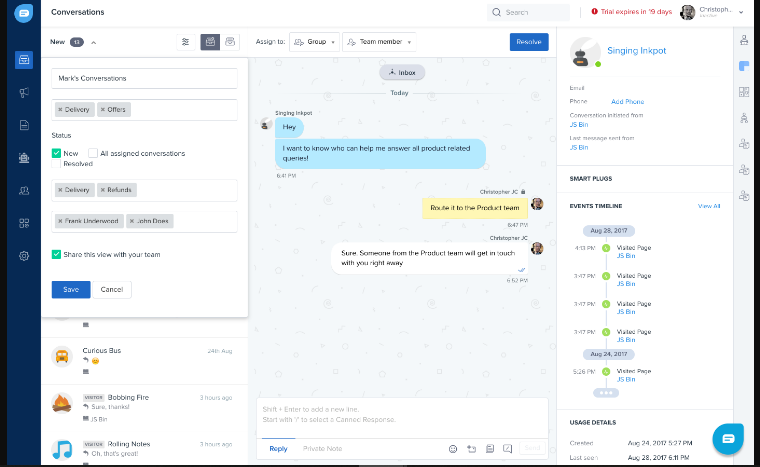Open the floating chat widget bubble
Screen dimensions: 760x467
tap(728, 439)
